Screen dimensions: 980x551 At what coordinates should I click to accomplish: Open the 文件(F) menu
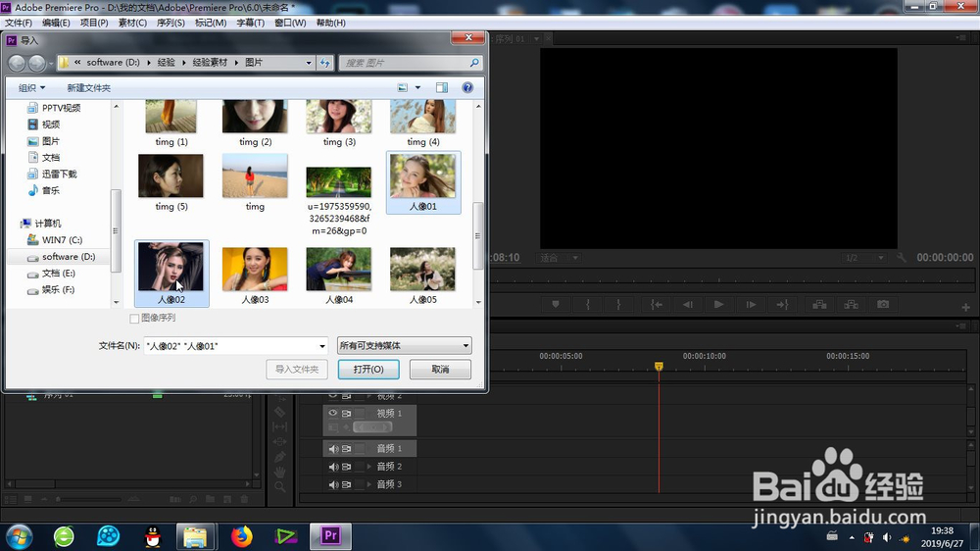tap(18, 23)
